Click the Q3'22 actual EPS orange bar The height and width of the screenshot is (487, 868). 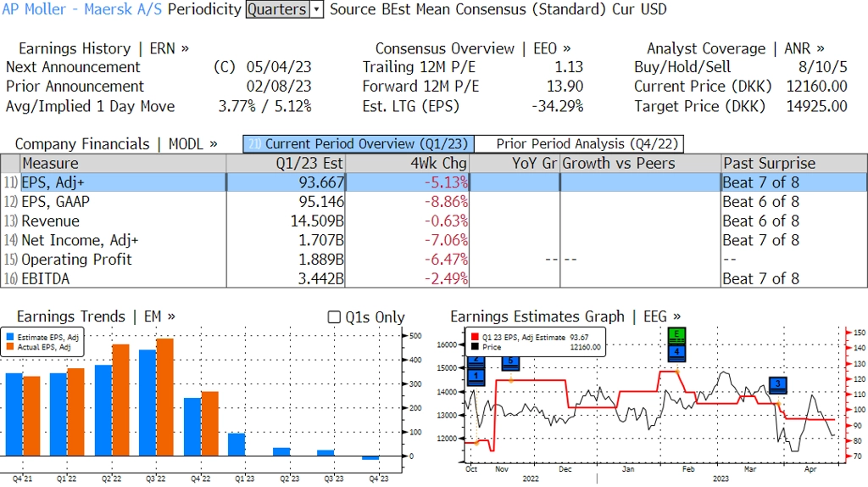pos(165,397)
